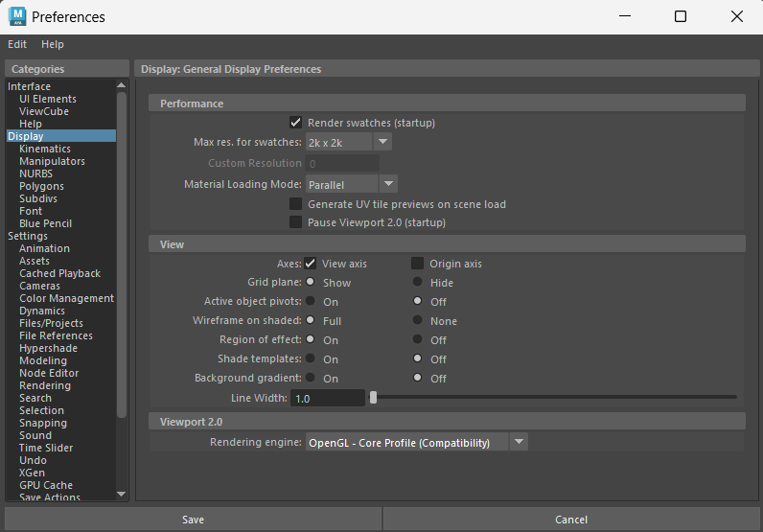Select the Assets category
The height and width of the screenshot is (532, 763).
tap(35, 261)
